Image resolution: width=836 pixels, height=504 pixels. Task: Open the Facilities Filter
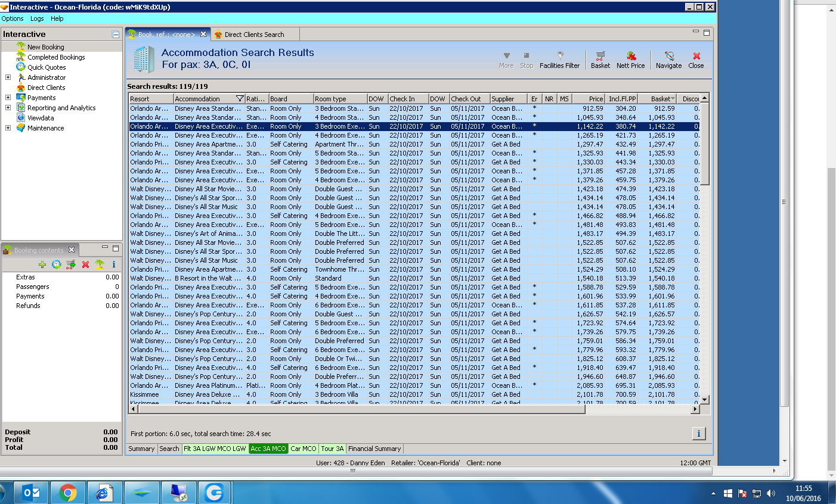(559, 60)
